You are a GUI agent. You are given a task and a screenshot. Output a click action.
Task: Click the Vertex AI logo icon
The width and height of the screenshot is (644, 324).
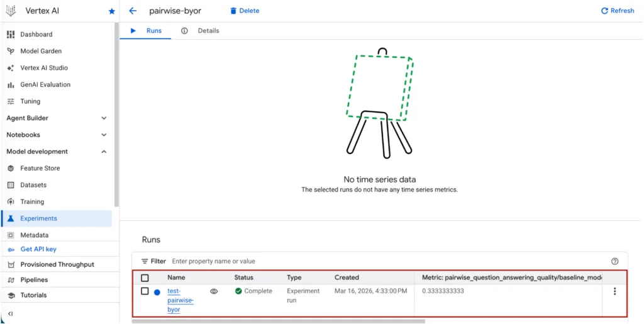click(x=11, y=11)
